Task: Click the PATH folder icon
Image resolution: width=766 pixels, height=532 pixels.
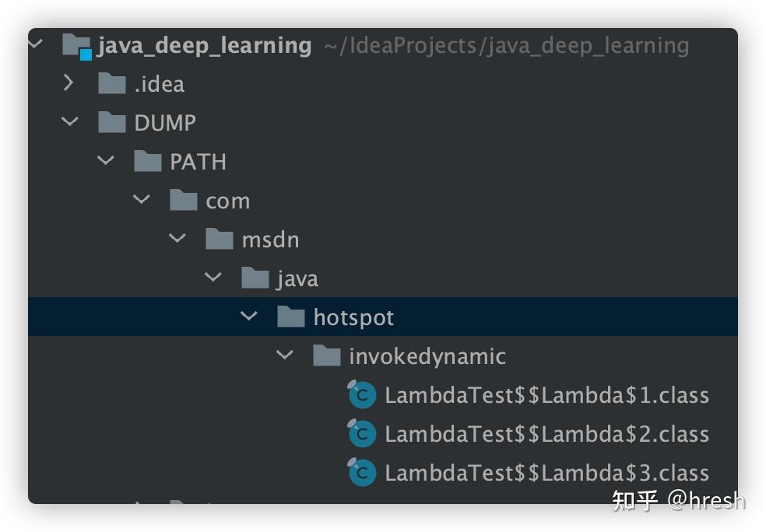Action: (148, 162)
